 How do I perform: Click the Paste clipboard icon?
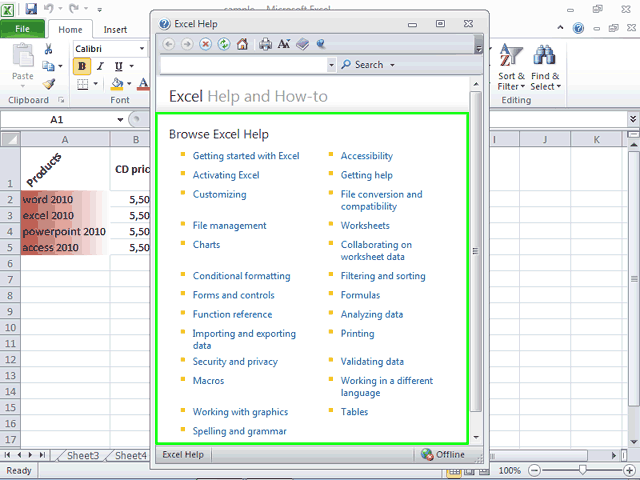(x=22, y=56)
